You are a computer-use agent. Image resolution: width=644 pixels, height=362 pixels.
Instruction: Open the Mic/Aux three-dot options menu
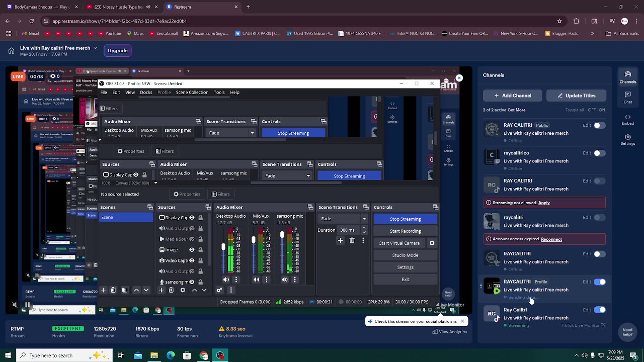(266, 280)
